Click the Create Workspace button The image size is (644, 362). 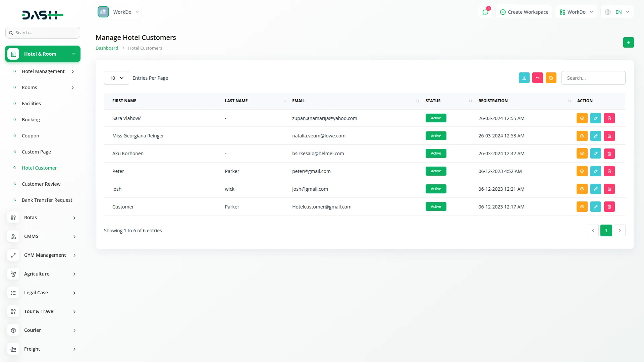[524, 12]
